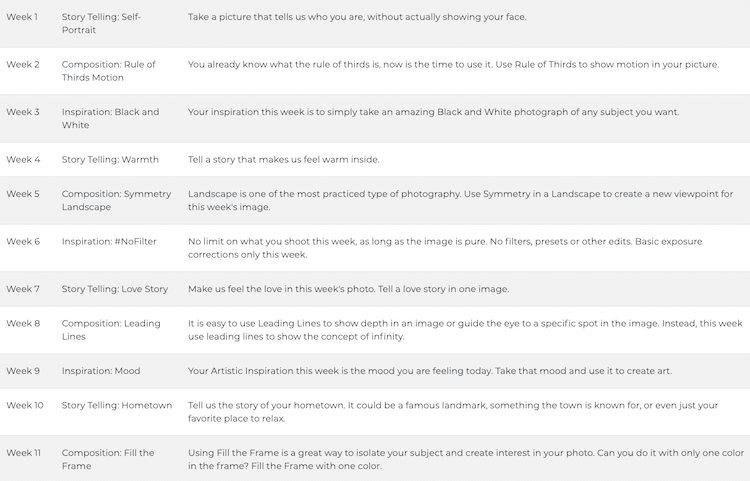750x481 pixels.
Task: Click the description about leading lines infinity
Action: 464,330
